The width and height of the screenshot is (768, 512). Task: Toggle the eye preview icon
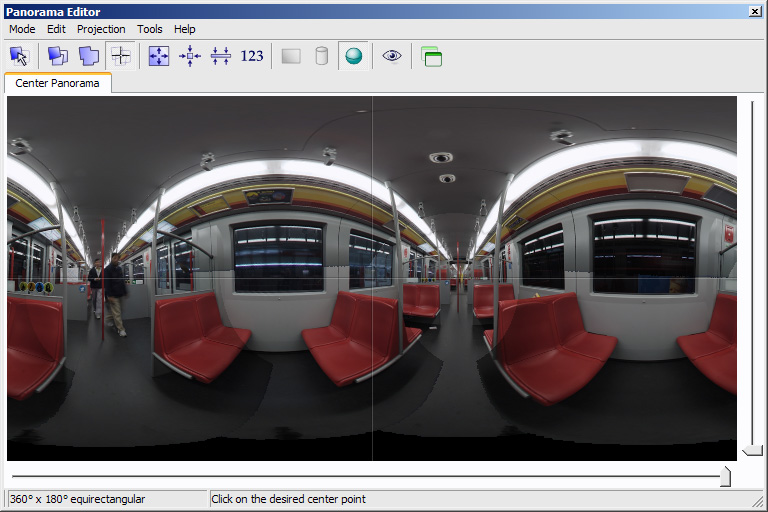(392, 56)
